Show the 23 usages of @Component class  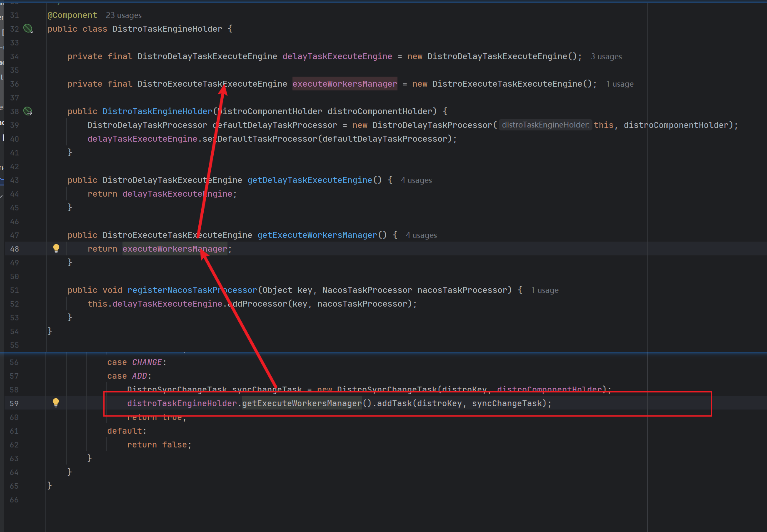coord(123,15)
